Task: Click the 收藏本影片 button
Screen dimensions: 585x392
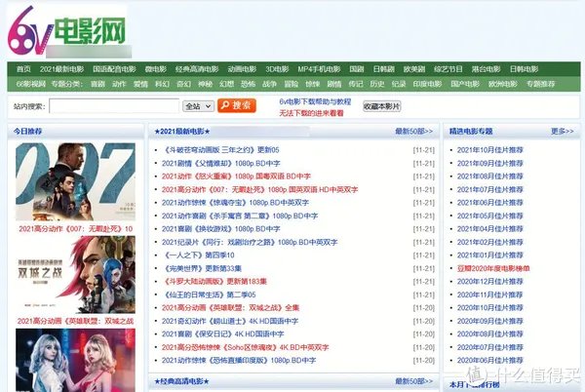Action: pos(381,106)
